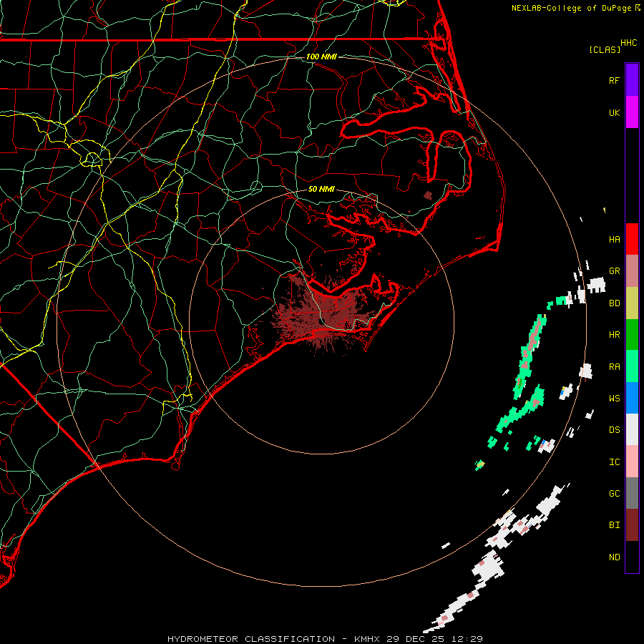Click the [CLAS] legend header

(x=605, y=49)
